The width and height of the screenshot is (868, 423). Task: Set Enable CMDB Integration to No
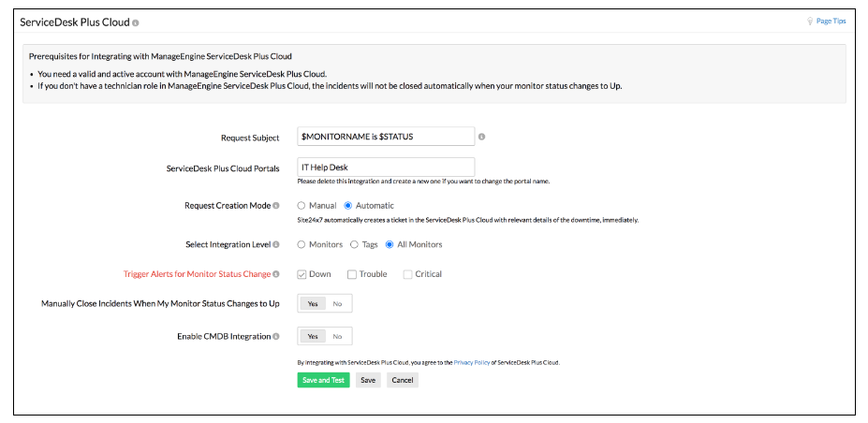click(338, 336)
